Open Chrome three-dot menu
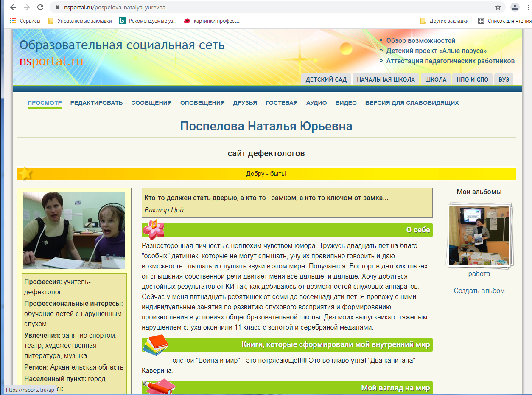 point(528,7)
